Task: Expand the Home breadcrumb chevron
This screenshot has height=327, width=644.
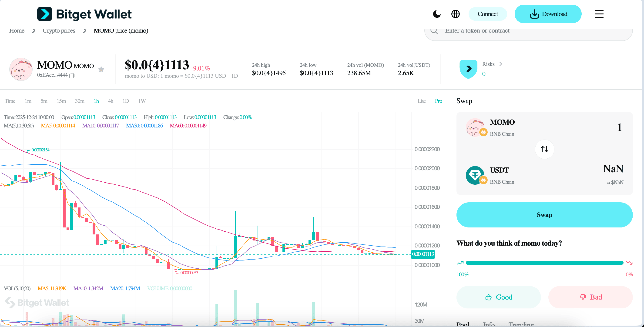Action: 34,31
